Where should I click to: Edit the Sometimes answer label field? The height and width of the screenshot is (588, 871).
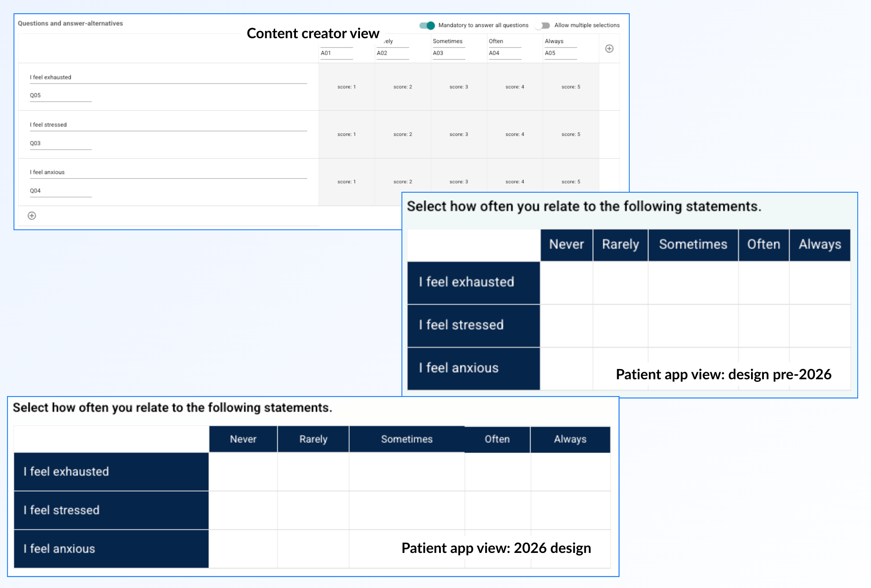(x=448, y=41)
